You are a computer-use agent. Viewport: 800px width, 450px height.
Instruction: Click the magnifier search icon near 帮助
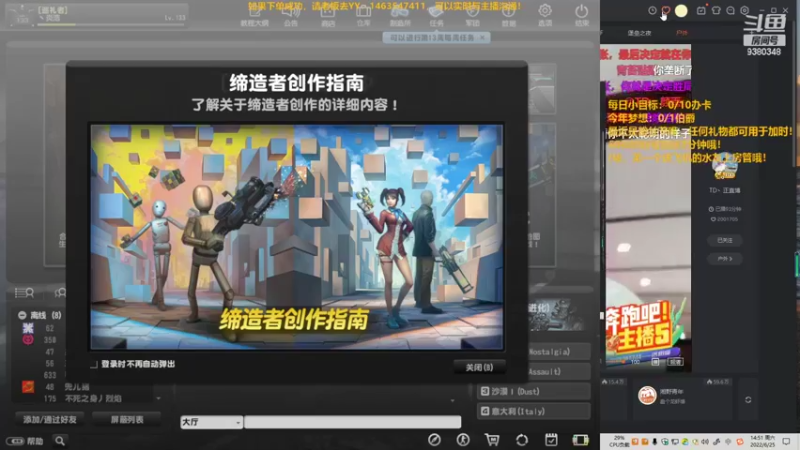(60, 441)
